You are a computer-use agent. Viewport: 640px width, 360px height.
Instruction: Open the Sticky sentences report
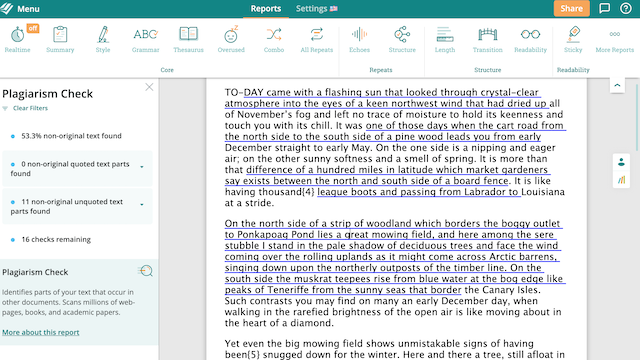point(573,40)
